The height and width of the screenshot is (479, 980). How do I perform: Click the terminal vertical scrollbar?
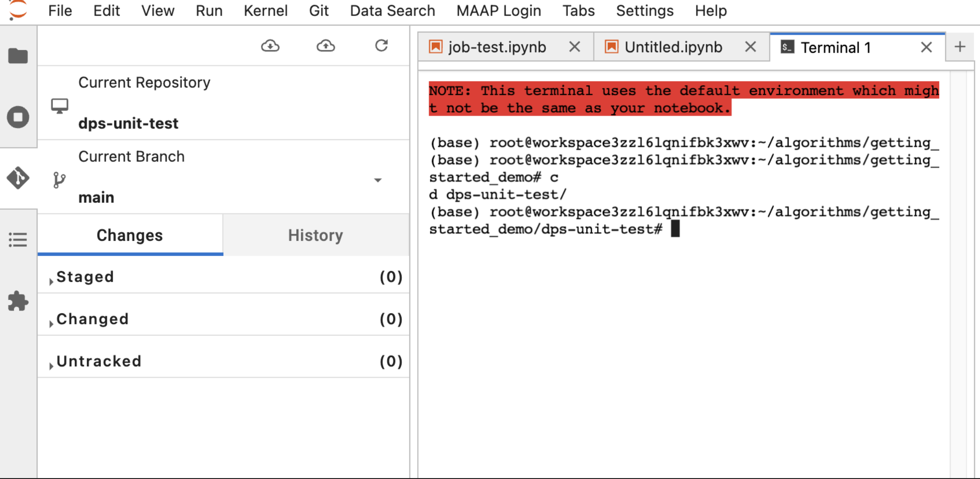tap(958, 275)
